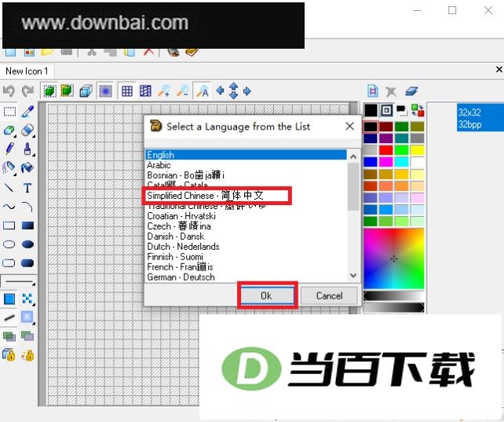Choose the spray can airbrush tool

[x=9, y=167]
